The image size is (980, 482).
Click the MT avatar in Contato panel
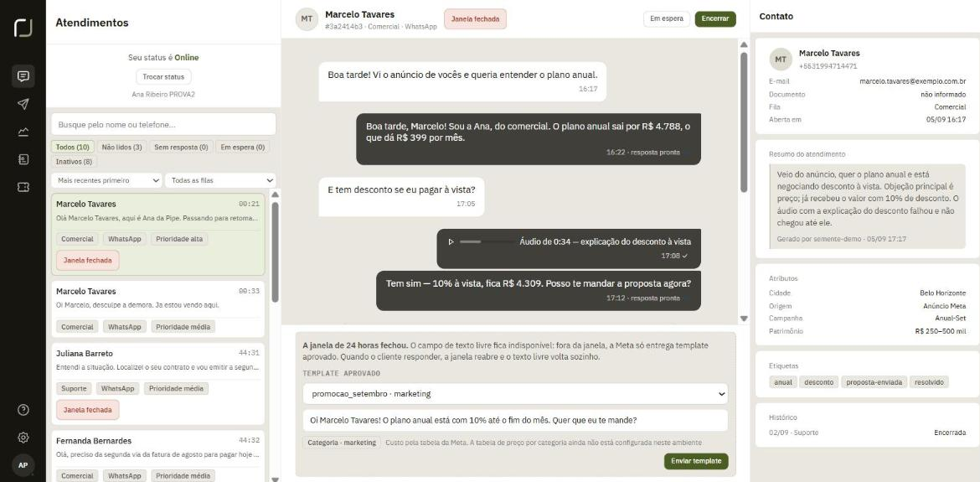(x=780, y=60)
